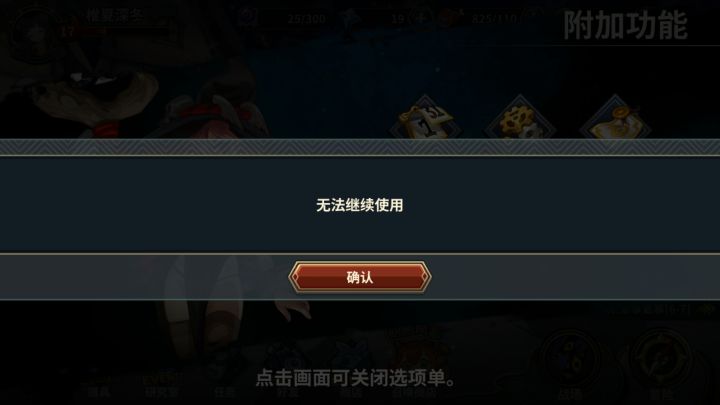Open the golden gear settings icon

click(x=519, y=118)
